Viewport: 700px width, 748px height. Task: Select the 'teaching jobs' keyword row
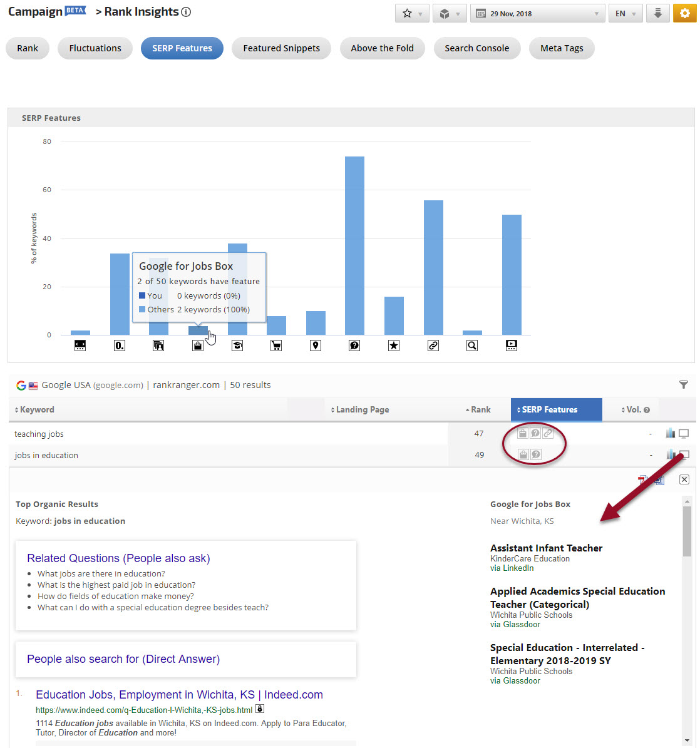click(x=352, y=434)
